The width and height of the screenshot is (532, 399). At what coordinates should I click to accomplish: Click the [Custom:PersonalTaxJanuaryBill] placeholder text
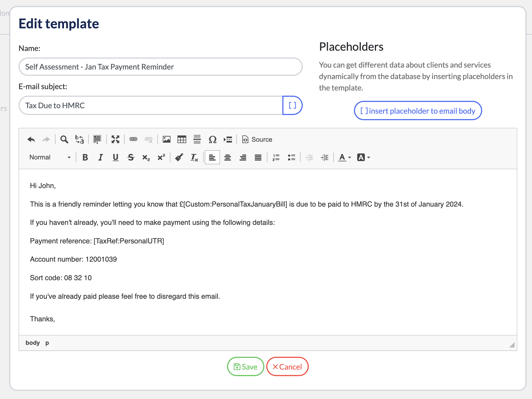coord(236,204)
